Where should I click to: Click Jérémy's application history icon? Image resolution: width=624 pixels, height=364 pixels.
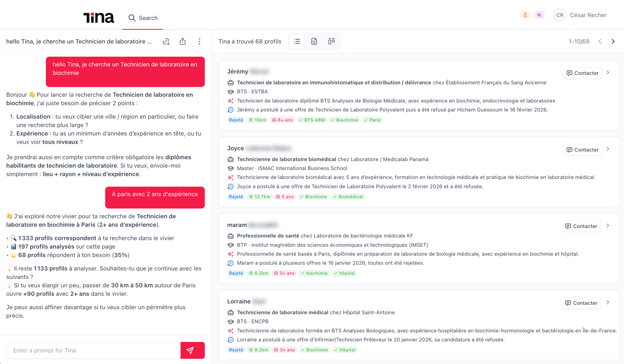(230, 110)
